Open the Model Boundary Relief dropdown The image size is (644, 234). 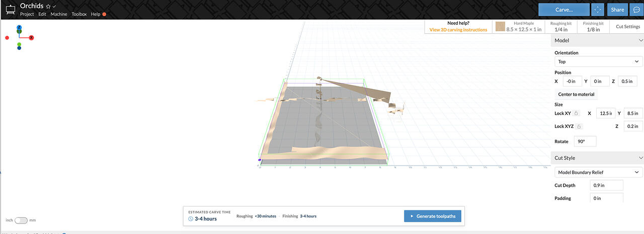[599, 172]
